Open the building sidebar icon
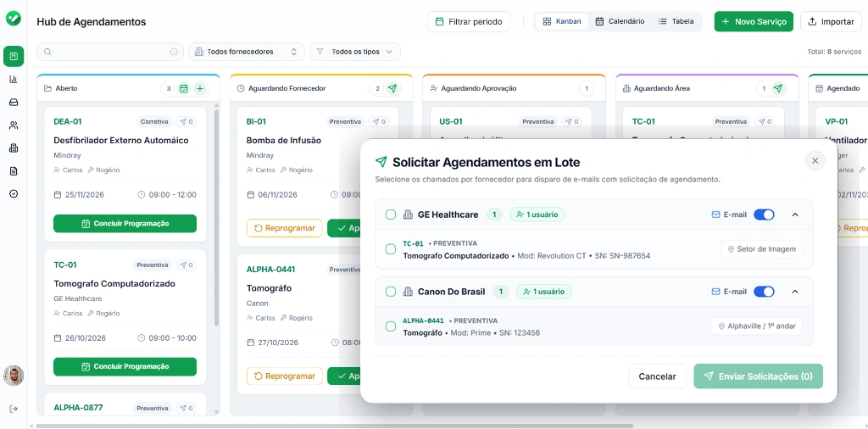This screenshot has width=868, height=429. [14, 148]
